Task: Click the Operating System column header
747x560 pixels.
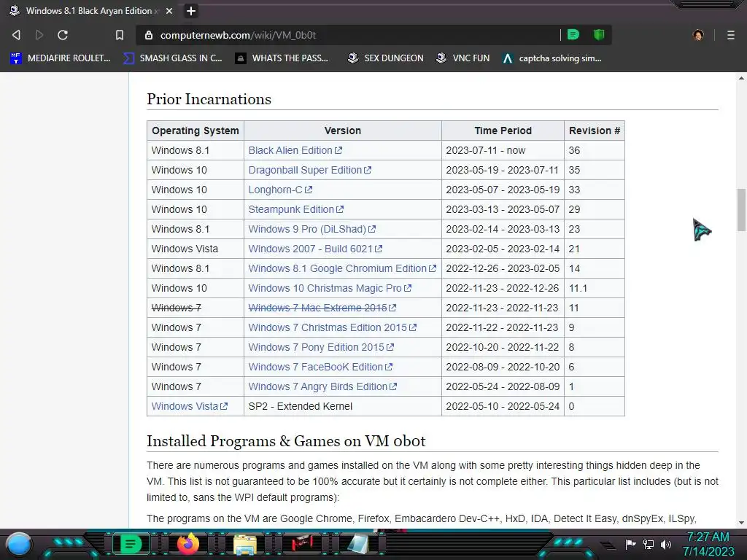Action: (x=196, y=131)
